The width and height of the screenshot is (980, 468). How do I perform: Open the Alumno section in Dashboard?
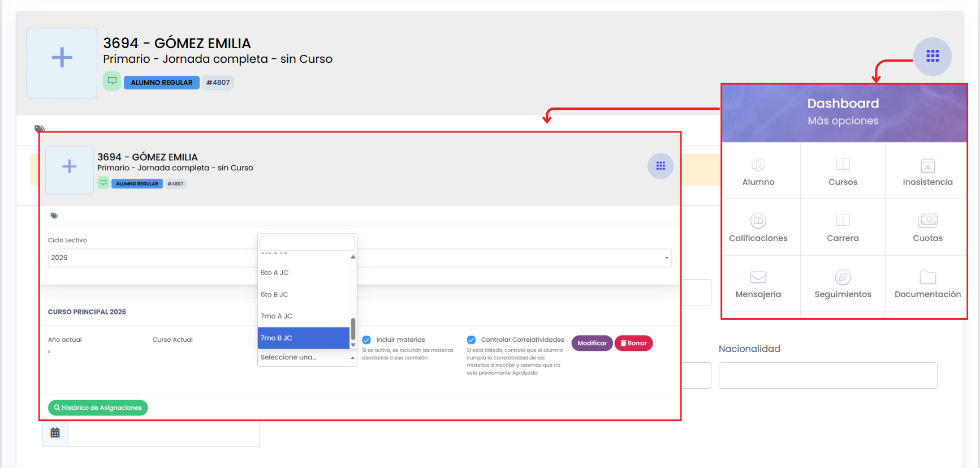758,171
